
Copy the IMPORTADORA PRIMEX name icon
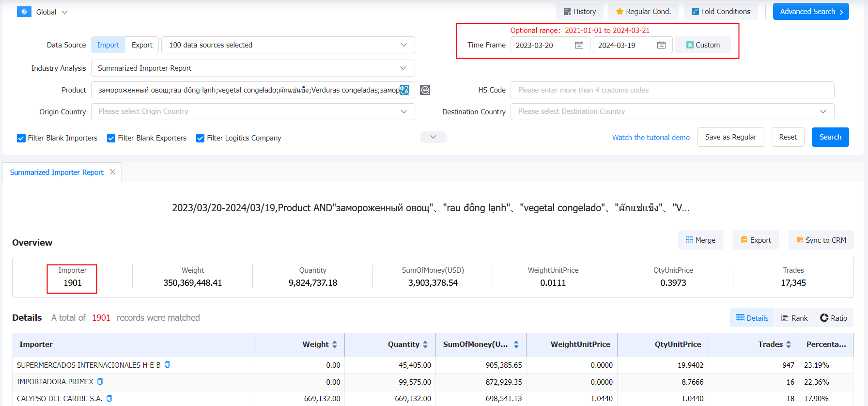[x=100, y=382]
